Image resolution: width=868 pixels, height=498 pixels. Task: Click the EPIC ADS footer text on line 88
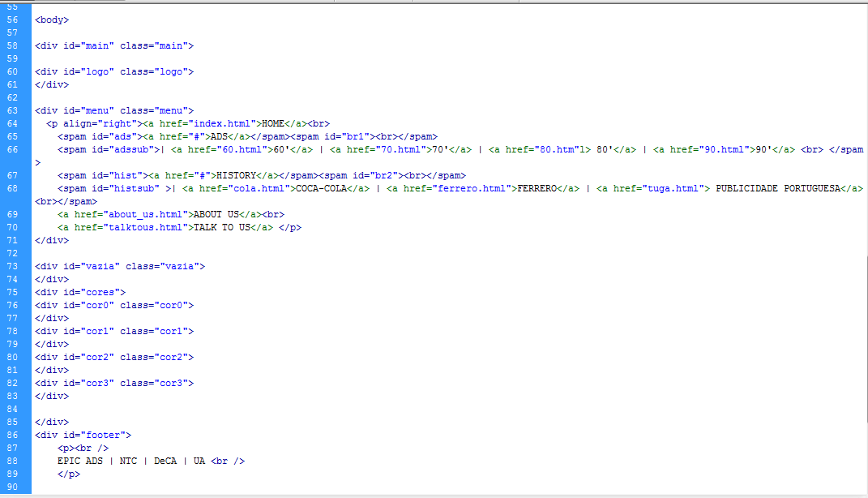click(79, 461)
